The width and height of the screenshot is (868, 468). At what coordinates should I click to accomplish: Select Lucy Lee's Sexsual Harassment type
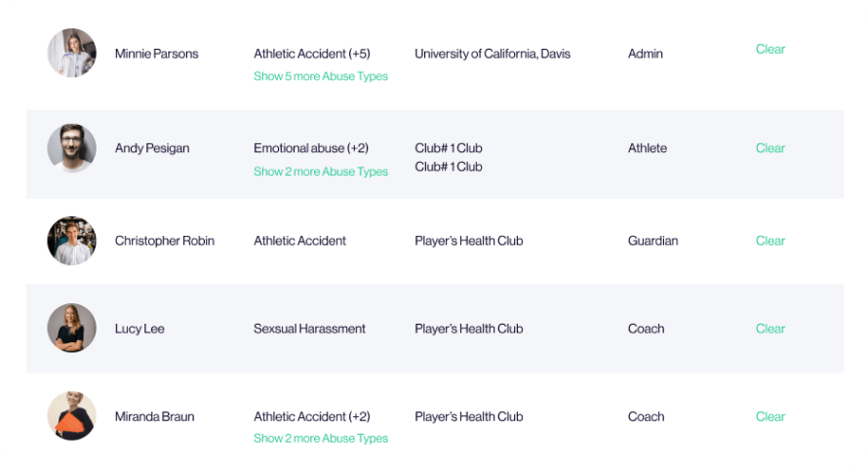tap(309, 329)
